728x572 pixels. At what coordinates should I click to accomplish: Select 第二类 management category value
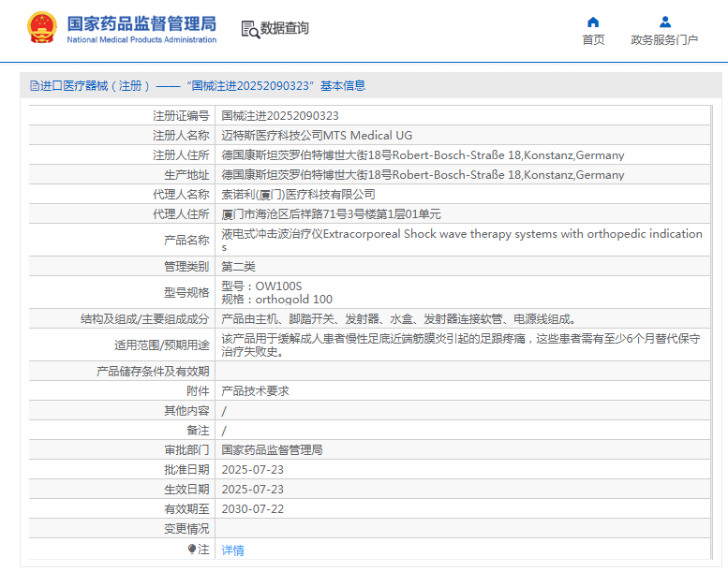[238, 266]
